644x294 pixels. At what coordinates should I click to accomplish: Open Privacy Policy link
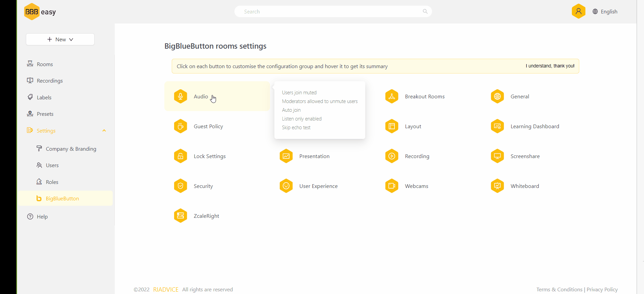pyautogui.click(x=602, y=289)
